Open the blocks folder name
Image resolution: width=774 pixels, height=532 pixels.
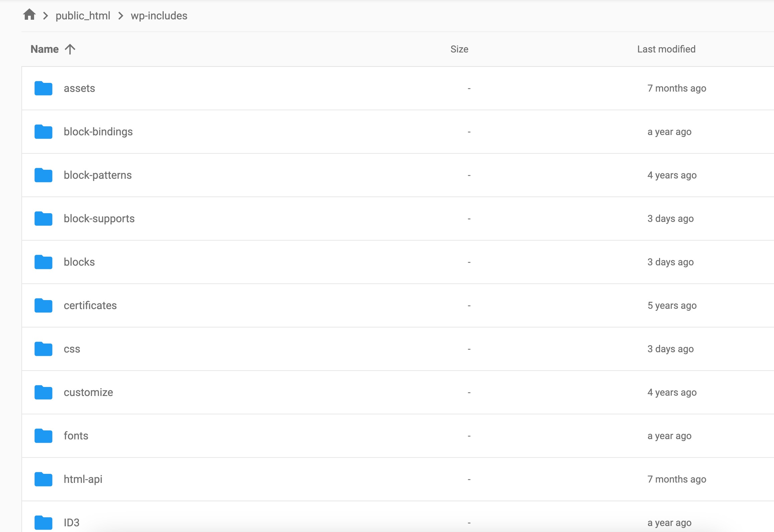point(79,262)
